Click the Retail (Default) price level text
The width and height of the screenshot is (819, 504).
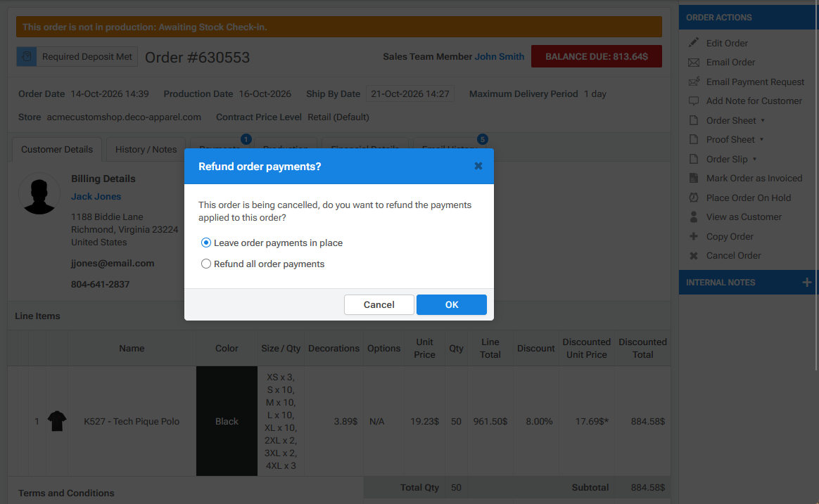pos(338,117)
